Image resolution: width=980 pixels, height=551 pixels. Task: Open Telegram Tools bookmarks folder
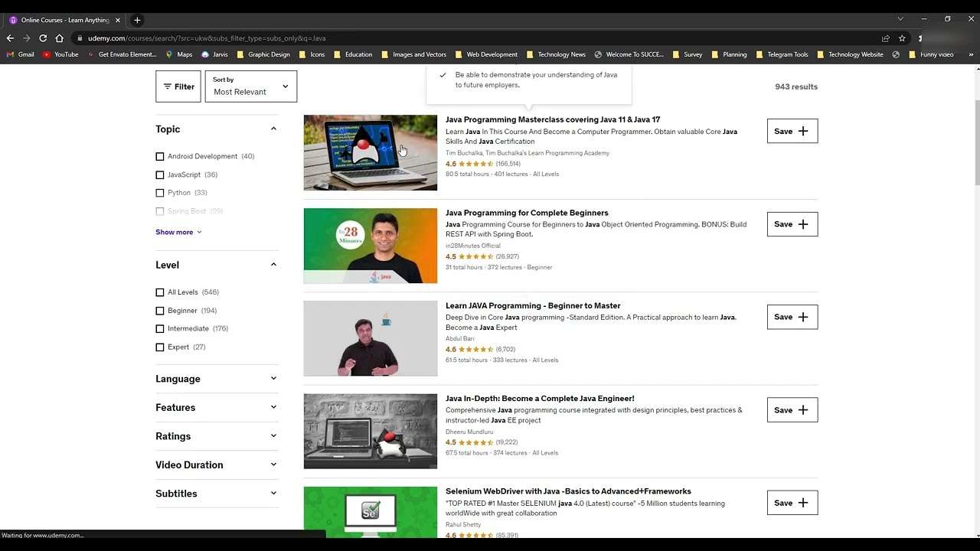click(x=782, y=54)
